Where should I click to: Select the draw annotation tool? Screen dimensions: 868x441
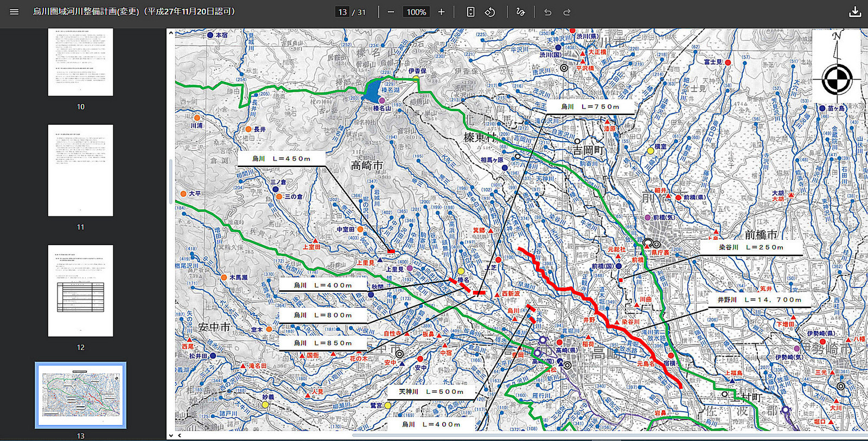tap(520, 12)
